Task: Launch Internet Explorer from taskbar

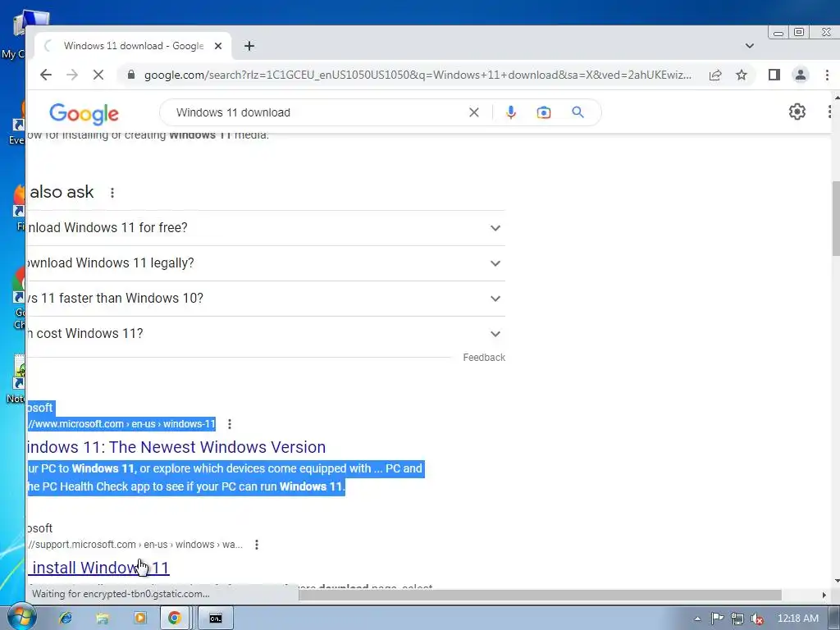Action: coord(66,618)
